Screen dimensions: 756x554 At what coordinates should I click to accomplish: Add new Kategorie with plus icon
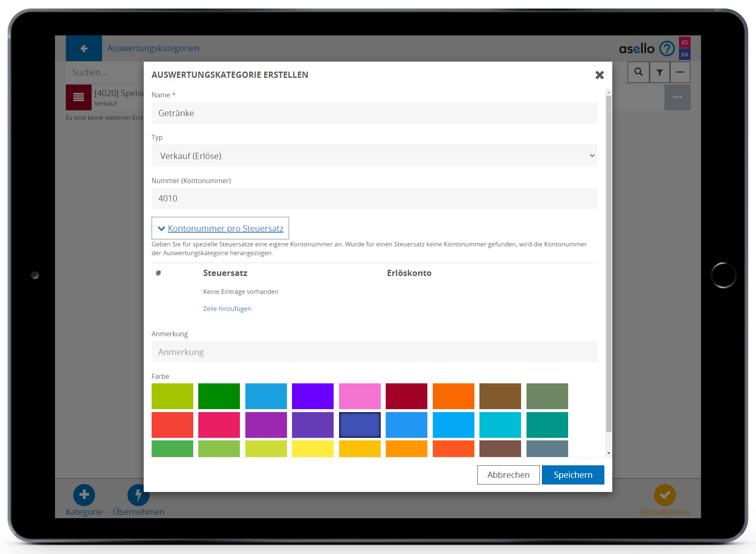pyautogui.click(x=84, y=494)
